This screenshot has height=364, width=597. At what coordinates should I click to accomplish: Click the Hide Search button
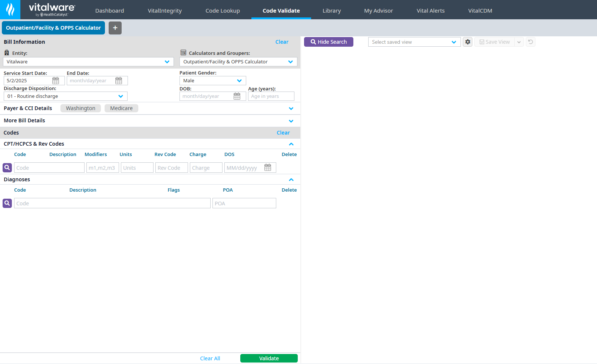pos(329,42)
